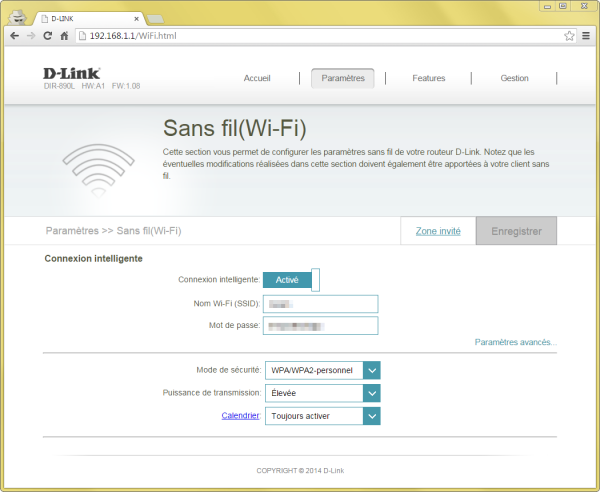Screen dimensions: 600x492
Task: Bookmark this page with the star icon
Action: coord(568,35)
